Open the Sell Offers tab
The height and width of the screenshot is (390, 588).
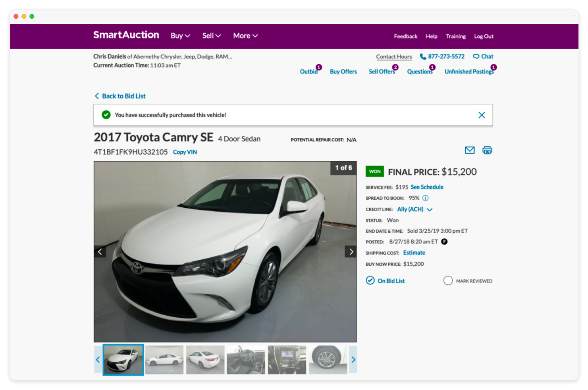382,71
